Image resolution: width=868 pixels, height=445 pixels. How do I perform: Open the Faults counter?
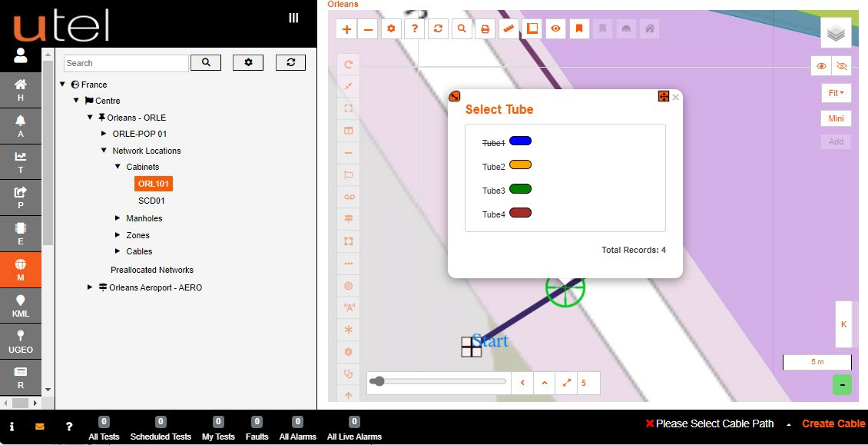[257, 429]
